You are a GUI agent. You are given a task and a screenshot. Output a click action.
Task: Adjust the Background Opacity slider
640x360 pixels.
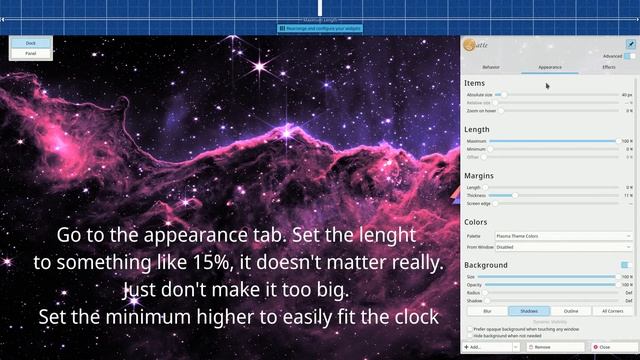[x=552, y=285]
